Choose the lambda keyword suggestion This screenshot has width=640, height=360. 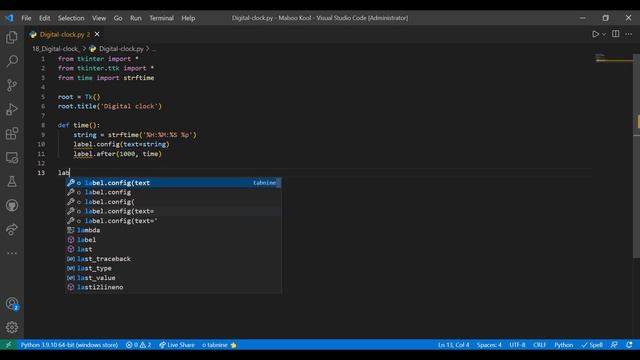173,230
